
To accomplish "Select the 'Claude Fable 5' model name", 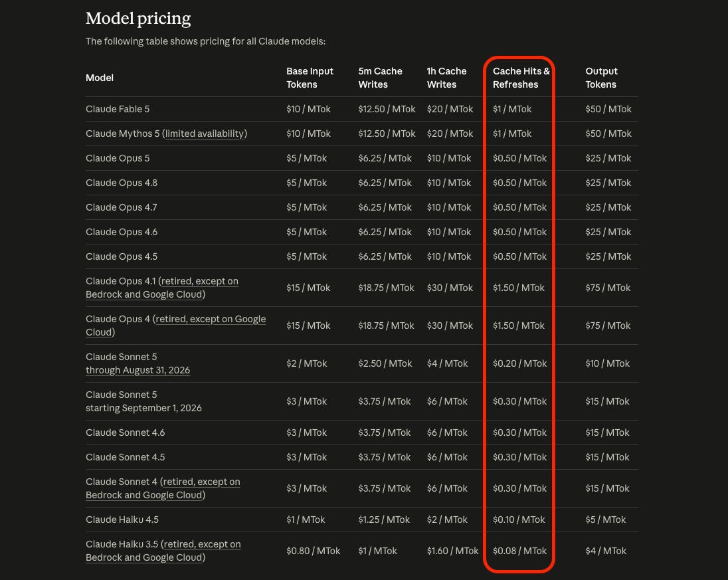I will coord(118,109).
